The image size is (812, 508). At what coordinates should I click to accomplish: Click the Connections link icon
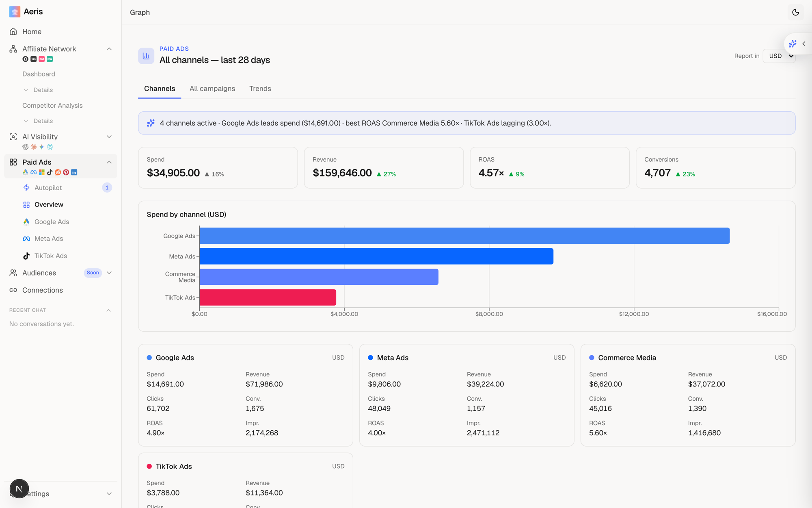point(13,290)
